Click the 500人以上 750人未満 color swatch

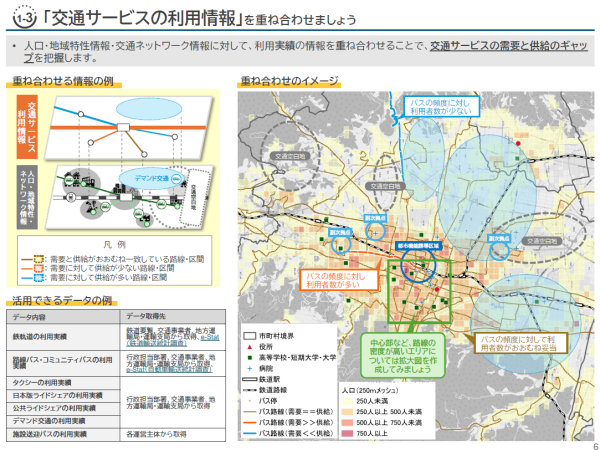(349, 422)
